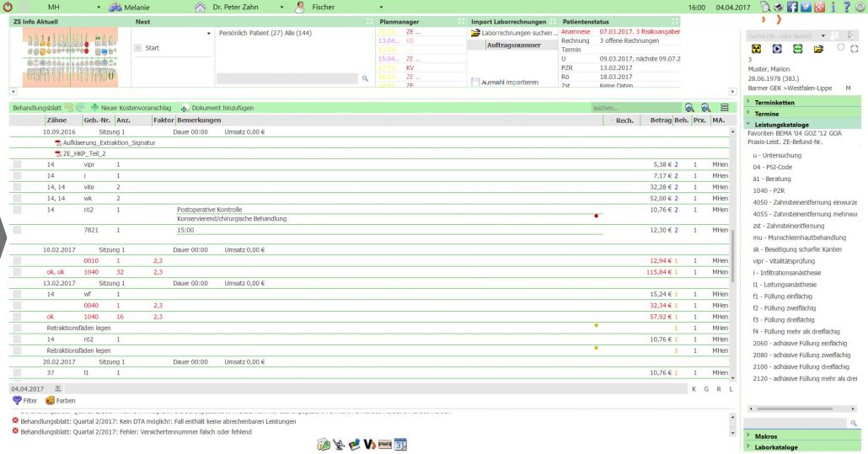Click the settings gear icon in top bar

point(860,7)
